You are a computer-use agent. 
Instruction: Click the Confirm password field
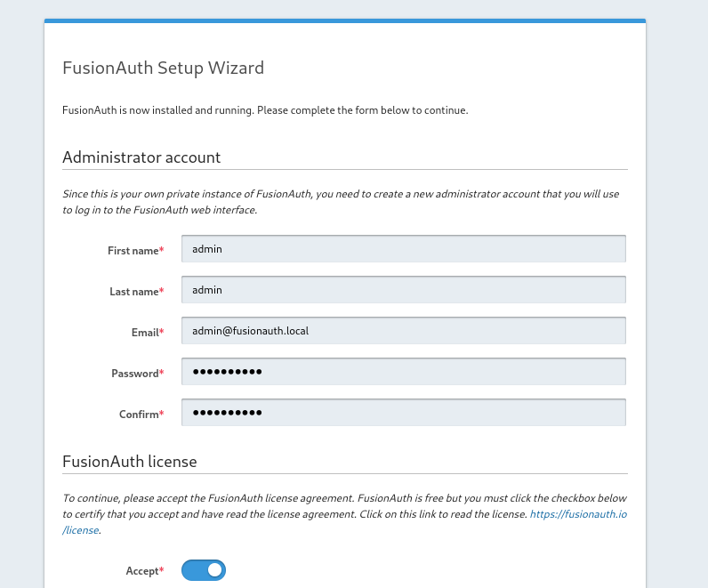coord(404,413)
